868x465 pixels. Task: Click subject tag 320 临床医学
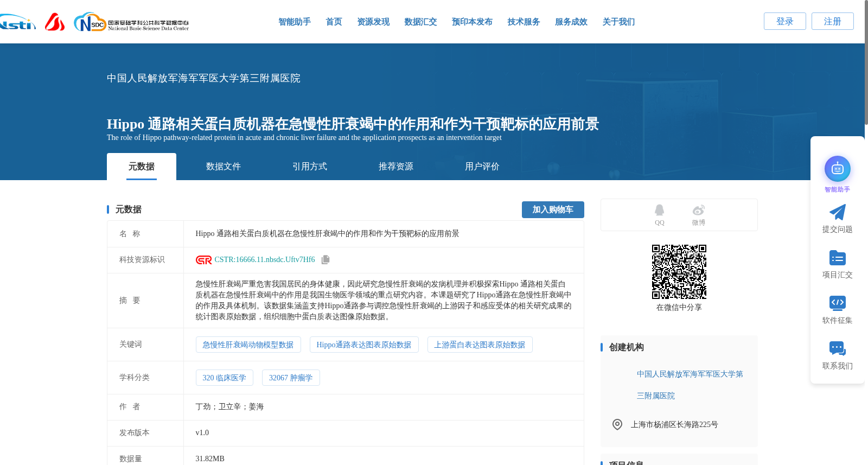pos(224,378)
